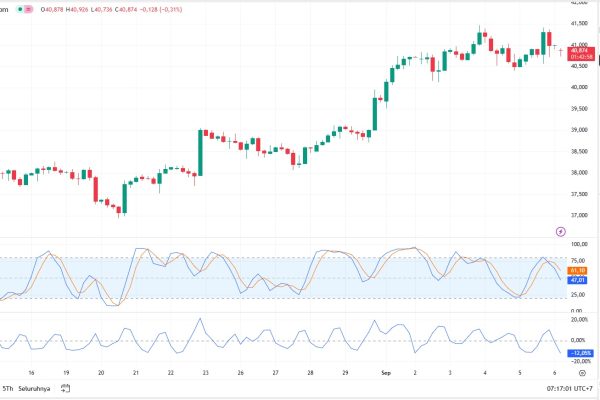Image resolution: width=600 pixels, height=400 pixels.
Task: Click the 16 date label on time axis
Action: coord(31,372)
